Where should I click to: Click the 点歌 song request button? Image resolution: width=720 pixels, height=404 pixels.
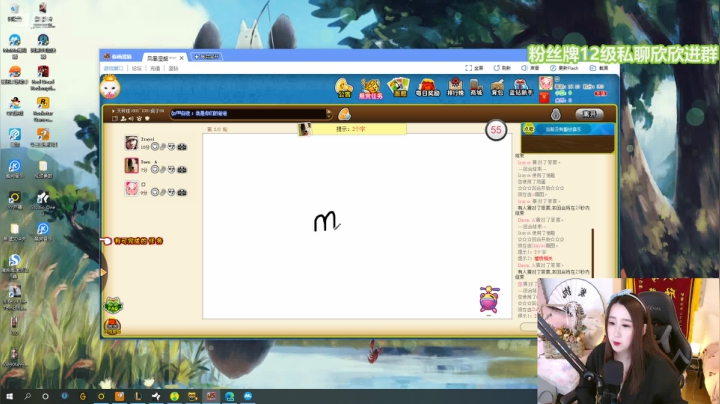tap(529, 129)
